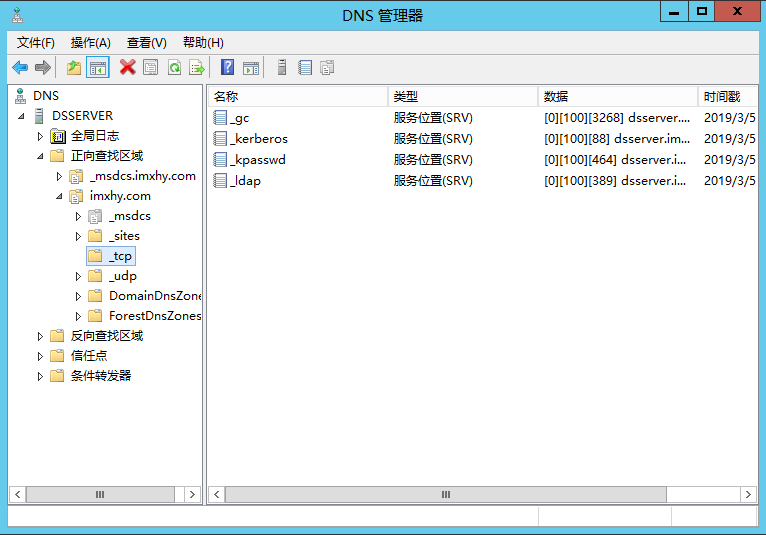Expand the 信任点 node

[41, 356]
